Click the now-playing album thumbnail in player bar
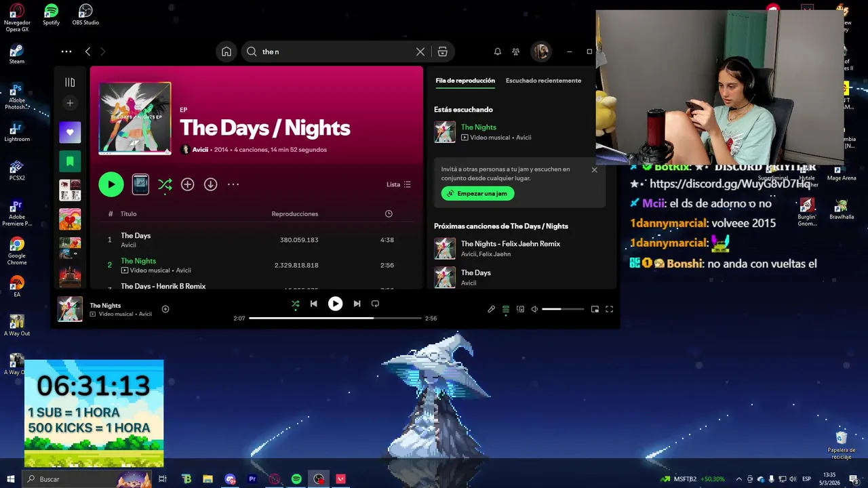This screenshot has height=488, width=868. point(70,309)
